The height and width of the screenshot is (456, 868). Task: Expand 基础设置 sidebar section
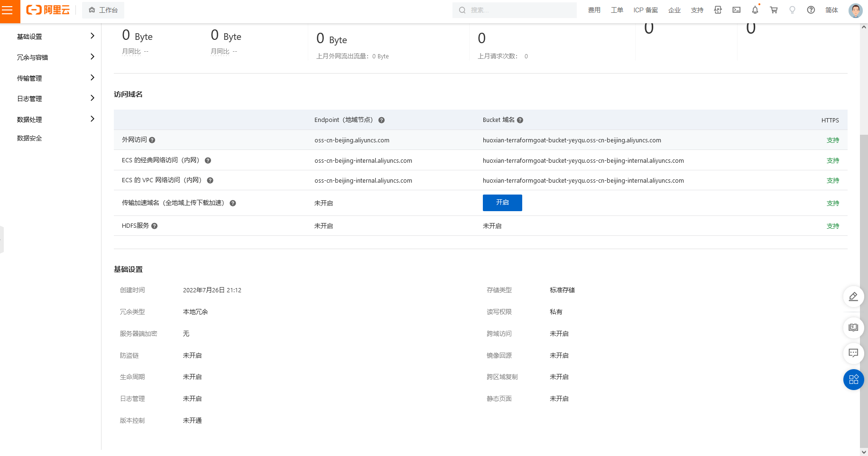55,36
